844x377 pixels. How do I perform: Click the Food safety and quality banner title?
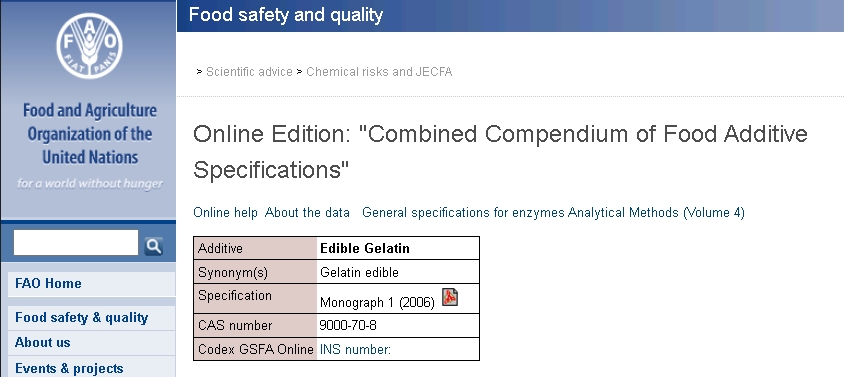click(286, 15)
